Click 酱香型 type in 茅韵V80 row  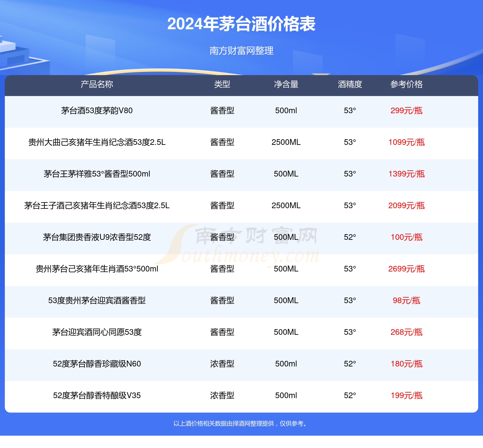click(222, 111)
